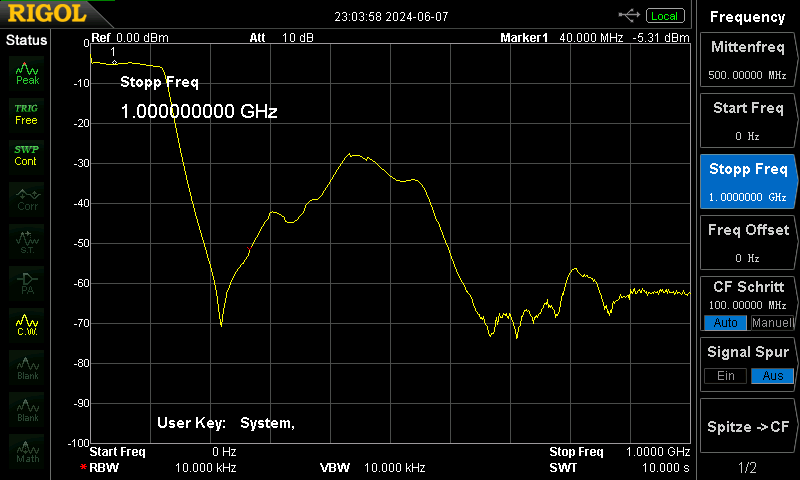The height and width of the screenshot is (480, 800).
Task: Click the SWP Cont sweep icon
Action: click(x=27, y=156)
